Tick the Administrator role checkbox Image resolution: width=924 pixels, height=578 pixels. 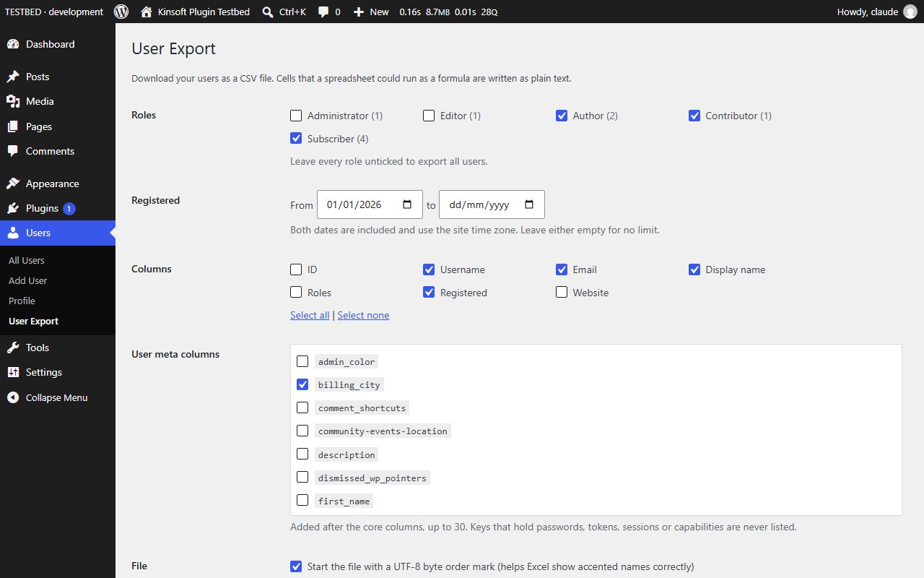tap(296, 116)
